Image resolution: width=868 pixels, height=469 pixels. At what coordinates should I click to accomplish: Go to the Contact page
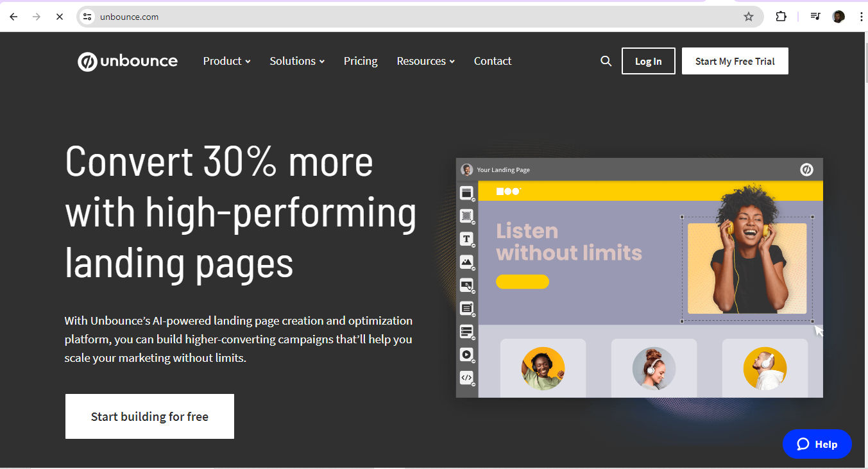492,61
